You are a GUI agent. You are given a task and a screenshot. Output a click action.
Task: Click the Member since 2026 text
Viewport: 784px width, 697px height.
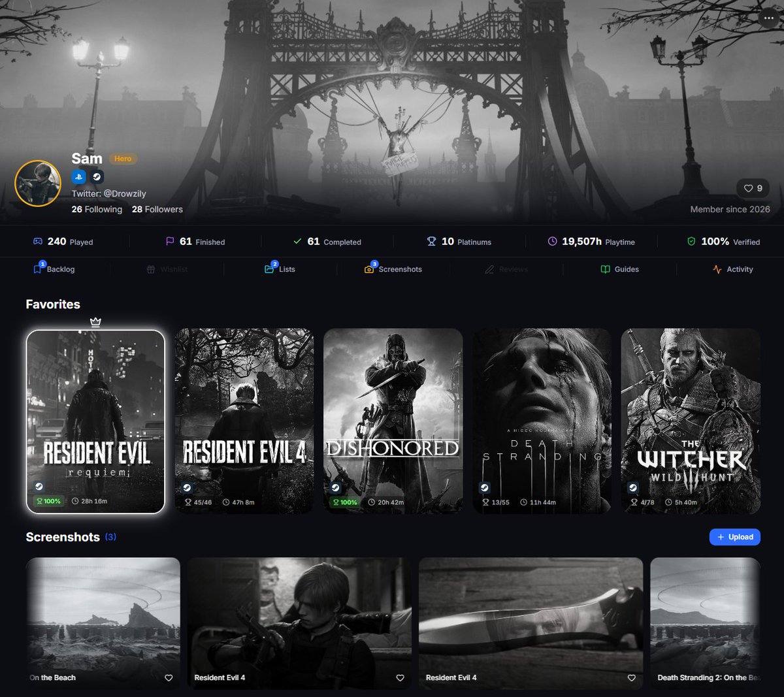coord(730,209)
